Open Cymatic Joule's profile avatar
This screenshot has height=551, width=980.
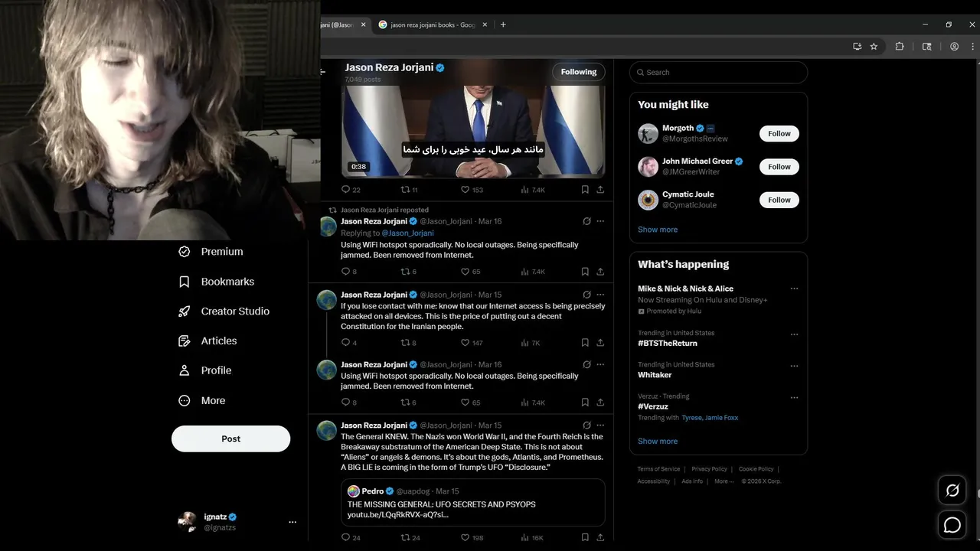point(648,200)
